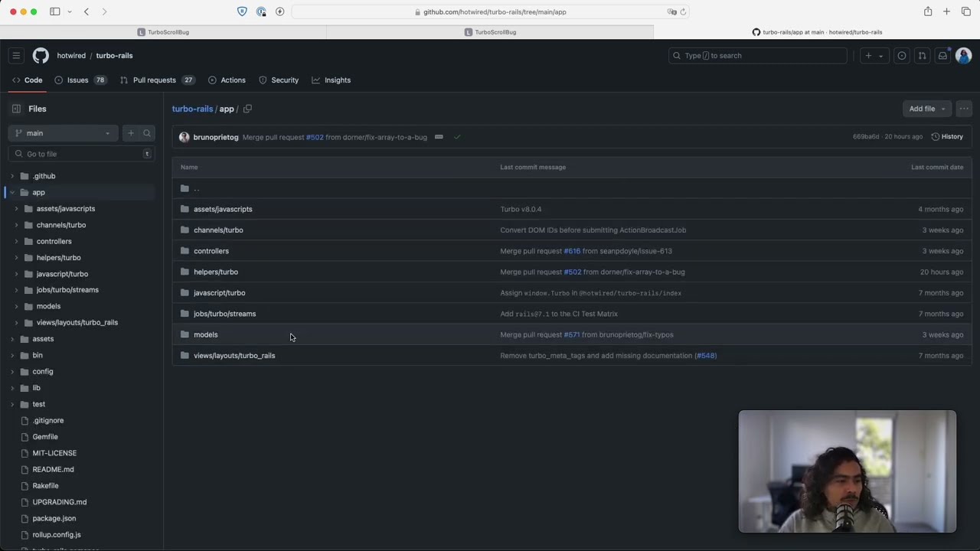Open rollup.config.js in the file tree

point(57,535)
